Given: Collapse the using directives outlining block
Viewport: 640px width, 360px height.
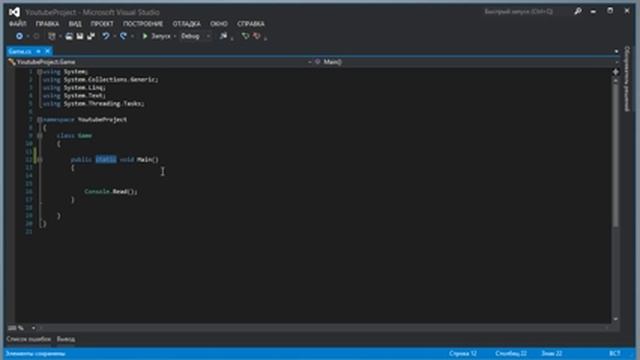Looking at the screenshot, I should 40,72.
